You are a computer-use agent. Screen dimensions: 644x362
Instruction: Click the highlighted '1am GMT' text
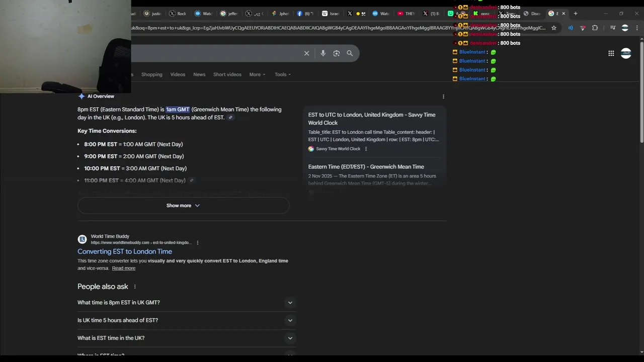pos(178,110)
